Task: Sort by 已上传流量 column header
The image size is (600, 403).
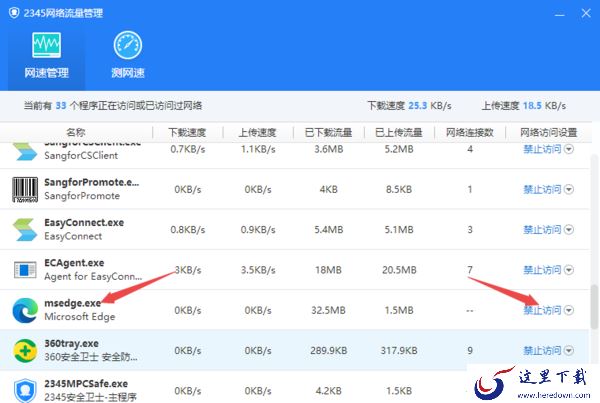Action: [x=399, y=132]
